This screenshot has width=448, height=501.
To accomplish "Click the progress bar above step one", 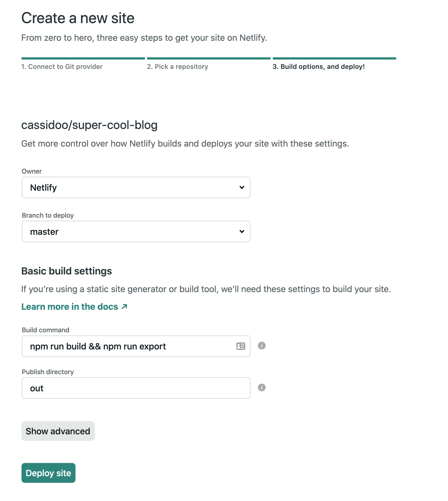I will pyautogui.click(x=83, y=58).
